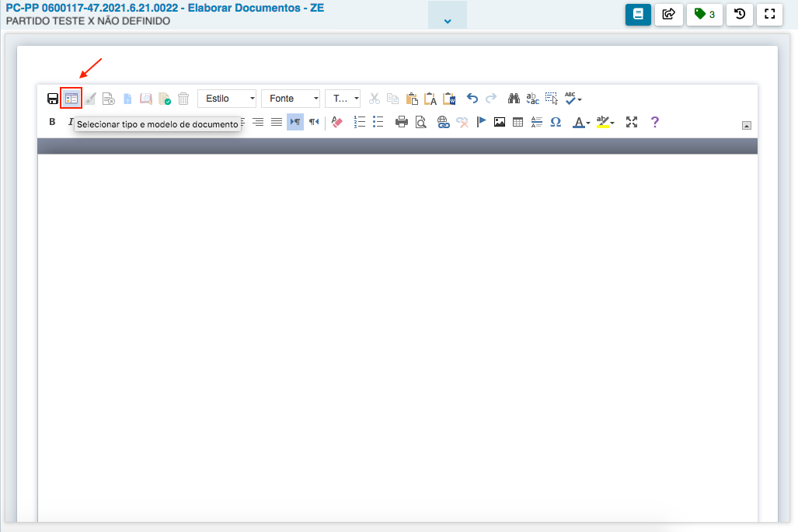The width and height of the screenshot is (798, 532).
Task: Toggle fullscreen editor mode
Action: pos(632,122)
